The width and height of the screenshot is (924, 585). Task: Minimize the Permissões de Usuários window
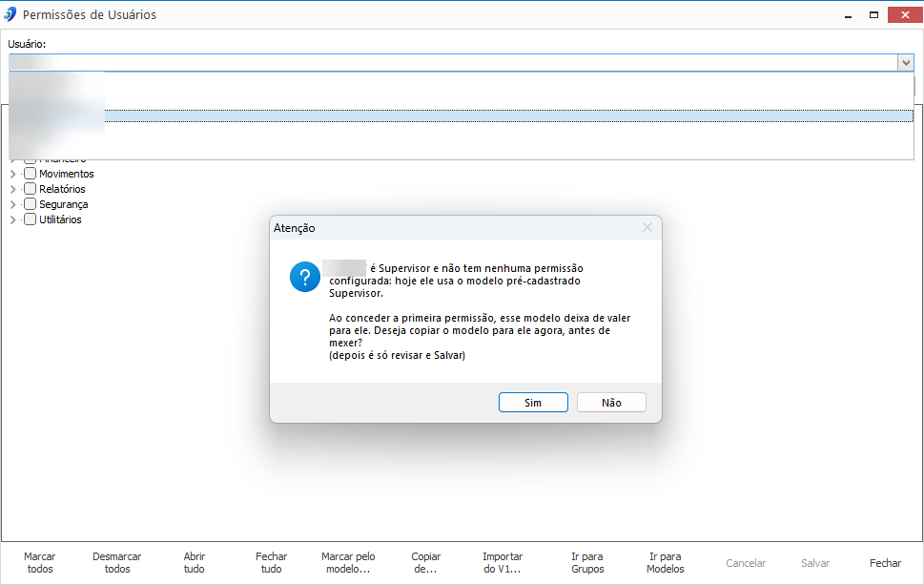tap(848, 14)
